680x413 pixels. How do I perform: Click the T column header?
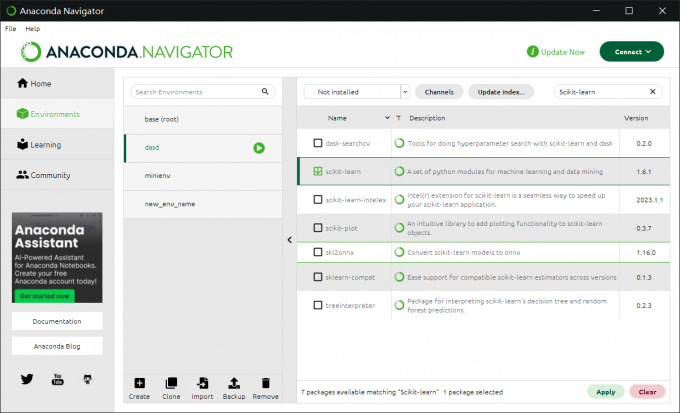click(x=398, y=118)
